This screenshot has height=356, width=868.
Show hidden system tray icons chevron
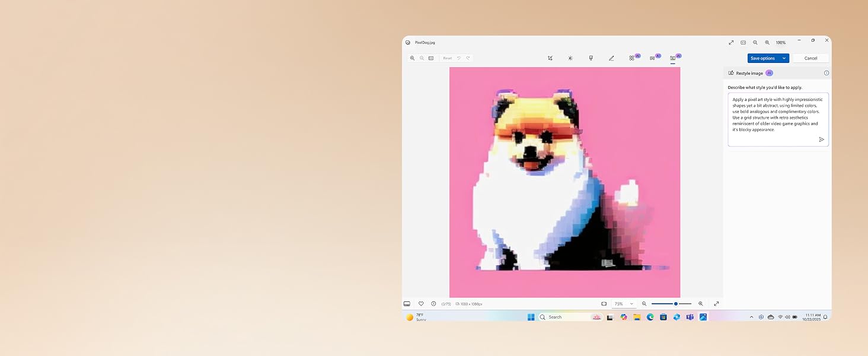(x=751, y=317)
